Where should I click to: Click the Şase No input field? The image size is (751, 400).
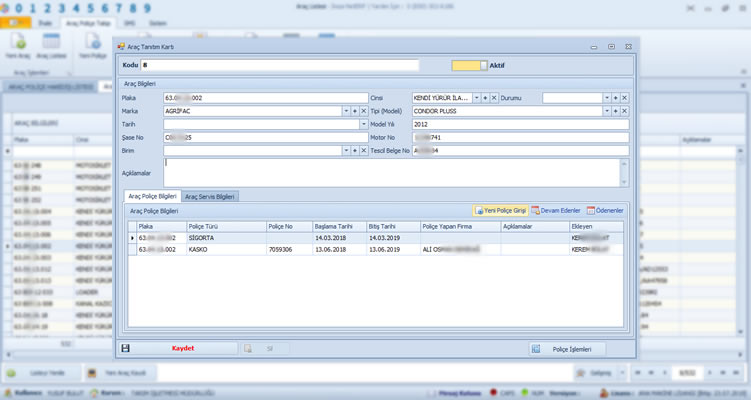[x=266, y=137]
